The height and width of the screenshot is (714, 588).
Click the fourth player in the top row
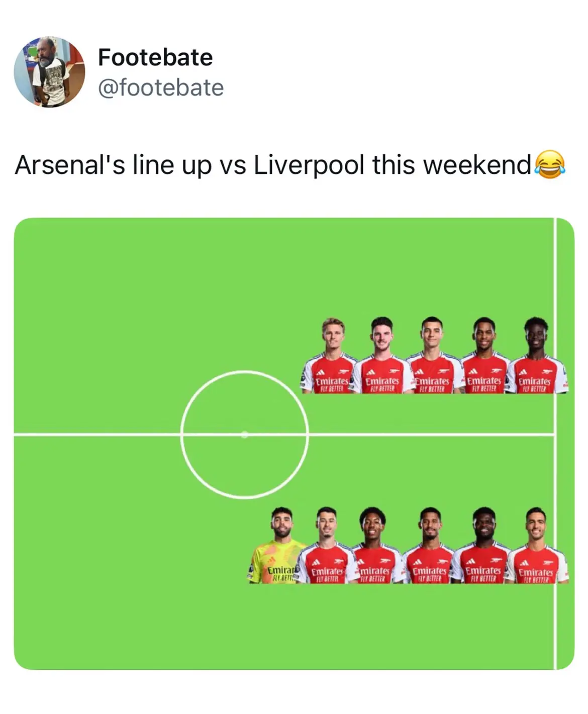click(x=485, y=355)
